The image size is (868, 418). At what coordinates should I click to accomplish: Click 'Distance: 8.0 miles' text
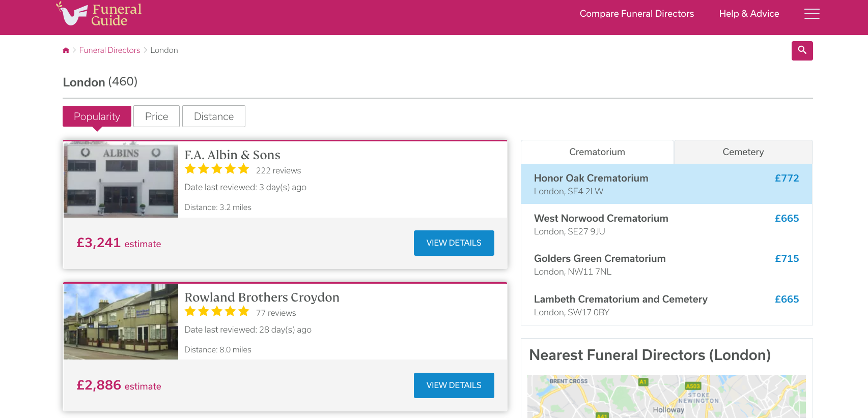click(x=218, y=350)
